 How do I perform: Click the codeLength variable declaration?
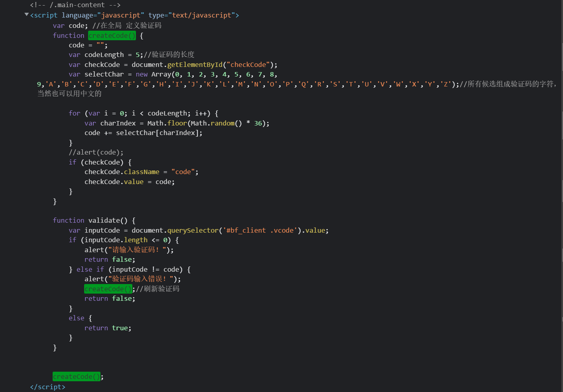104,55
